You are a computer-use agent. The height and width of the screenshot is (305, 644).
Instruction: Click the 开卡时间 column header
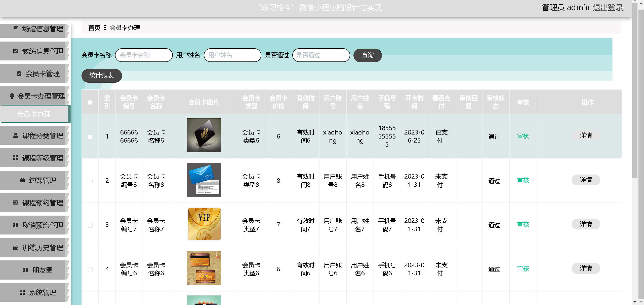(414, 102)
